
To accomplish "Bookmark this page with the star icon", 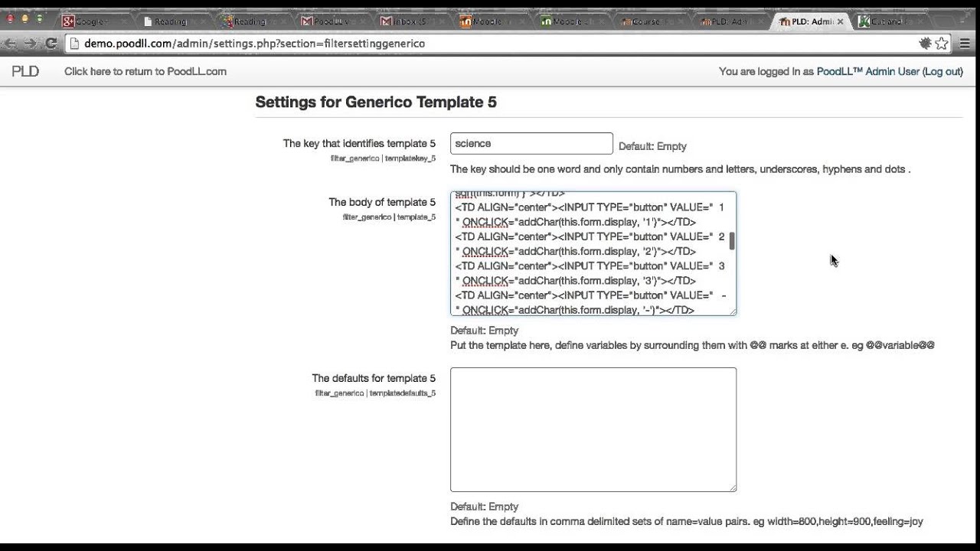I will click(x=942, y=44).
